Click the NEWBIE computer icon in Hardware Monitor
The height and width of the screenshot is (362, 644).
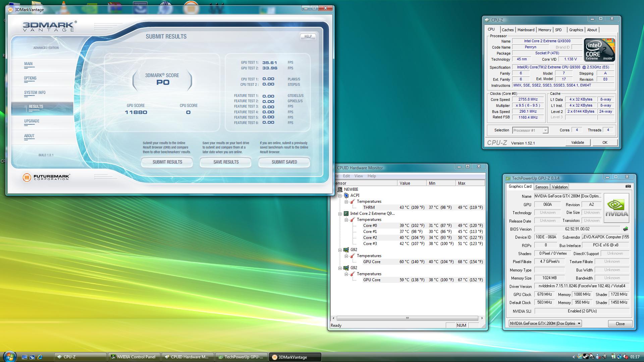point(340,189)
